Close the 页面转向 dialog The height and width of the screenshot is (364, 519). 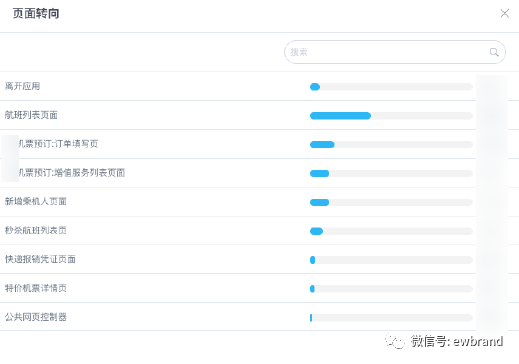click(x=505, y=13)
